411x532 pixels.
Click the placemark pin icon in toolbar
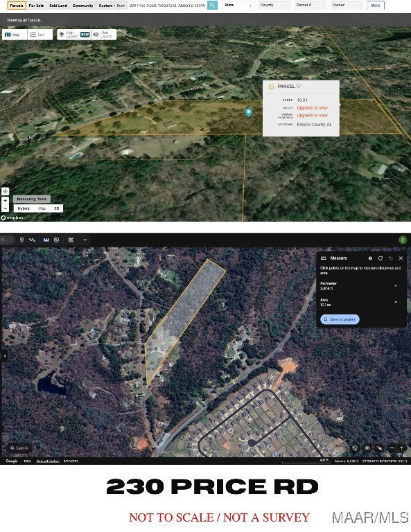(x=21, y=240)
